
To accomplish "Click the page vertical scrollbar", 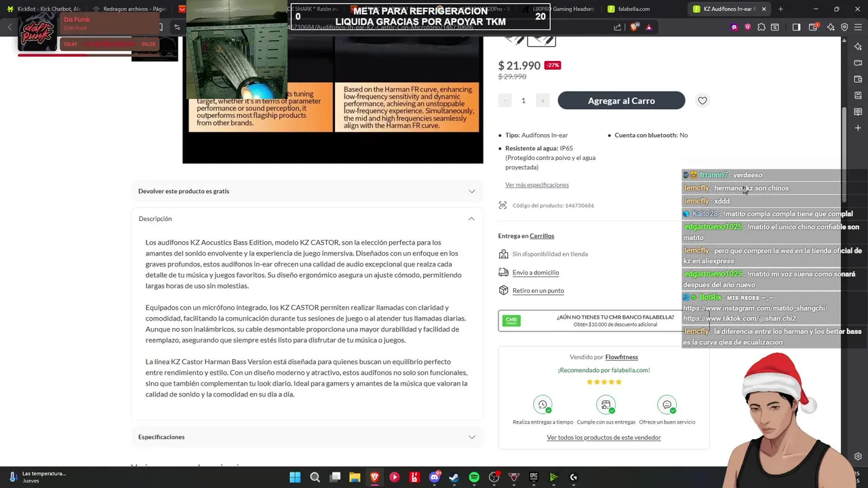I will tap(844, 155).
